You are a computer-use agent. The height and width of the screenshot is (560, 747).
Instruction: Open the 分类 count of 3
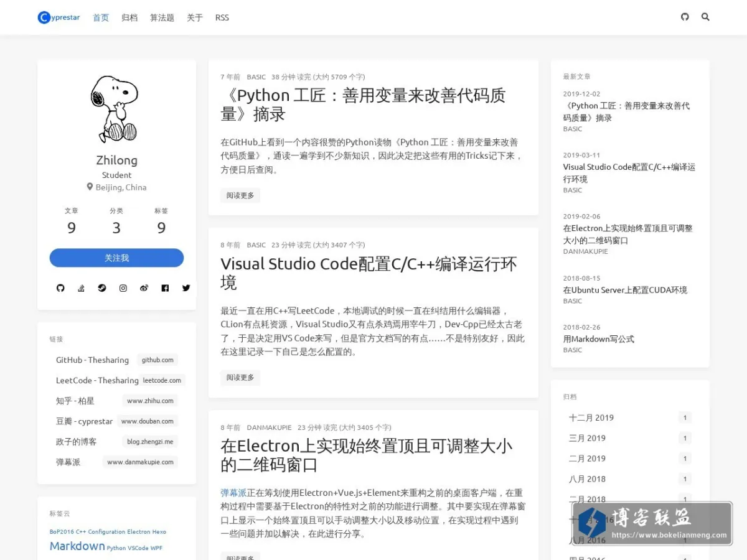(116, 228)
